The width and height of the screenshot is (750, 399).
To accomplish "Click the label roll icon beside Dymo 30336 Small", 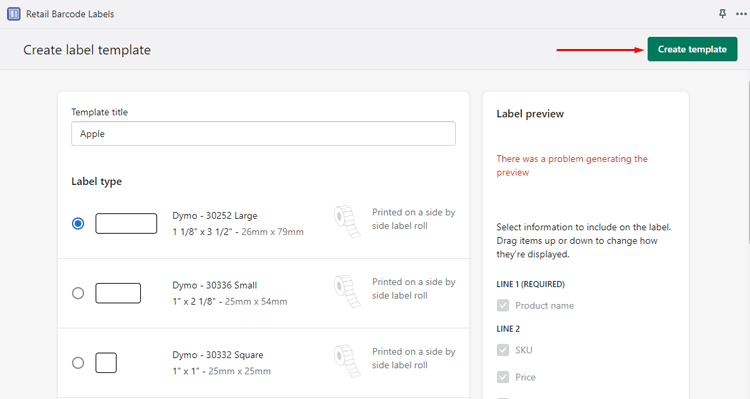I will pos(347,291).
